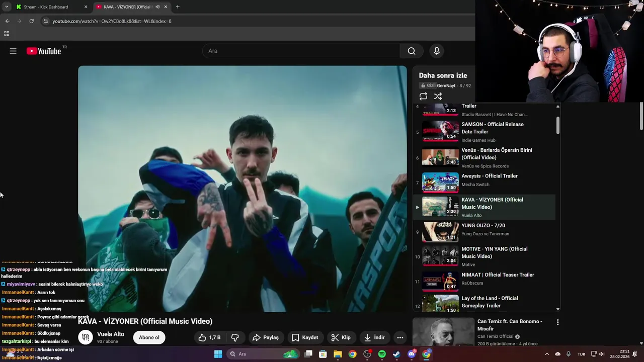Play Lay of the Land Gameplay Trailer

[484, 303]
